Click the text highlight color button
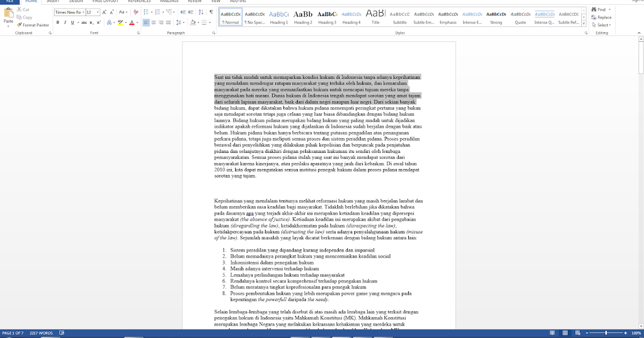 point(120,23)
